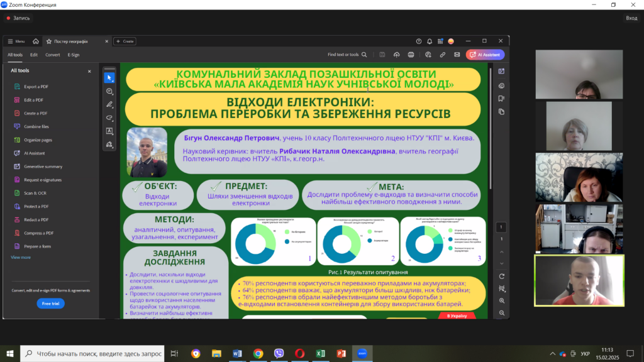Viewport: 644px width, 362px height.
Task: Select Generative summary tool
Action: click(43, 167)
